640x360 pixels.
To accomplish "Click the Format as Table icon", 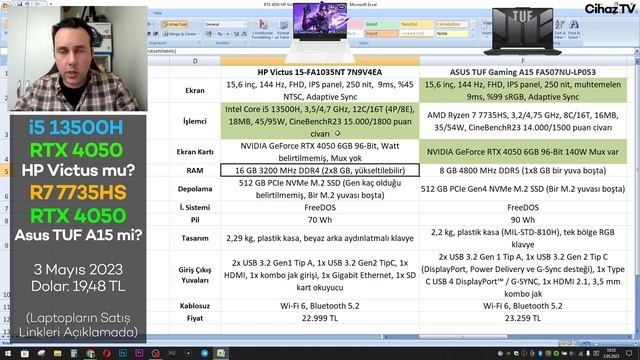I will 283,29.
